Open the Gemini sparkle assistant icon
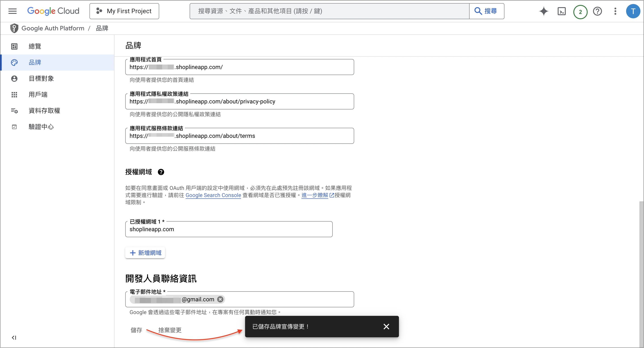Screen dimensions: 644x348 click(544, 11)
